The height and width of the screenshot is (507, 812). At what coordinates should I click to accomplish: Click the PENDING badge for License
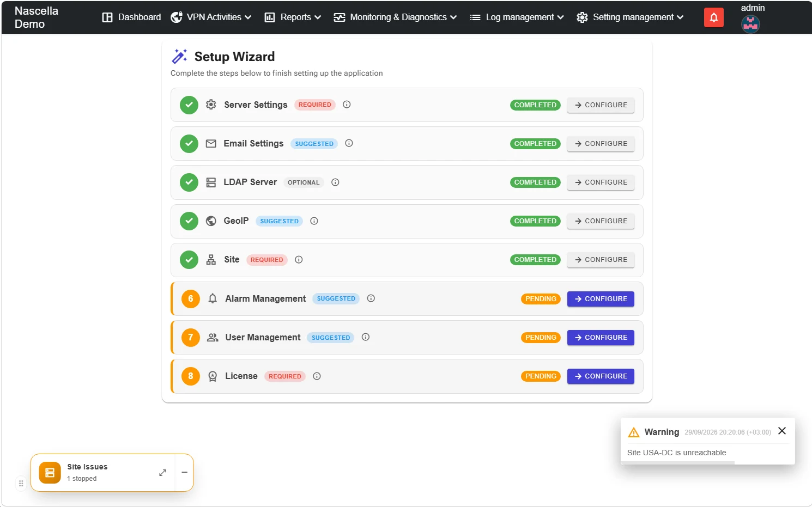pos(541,376)
